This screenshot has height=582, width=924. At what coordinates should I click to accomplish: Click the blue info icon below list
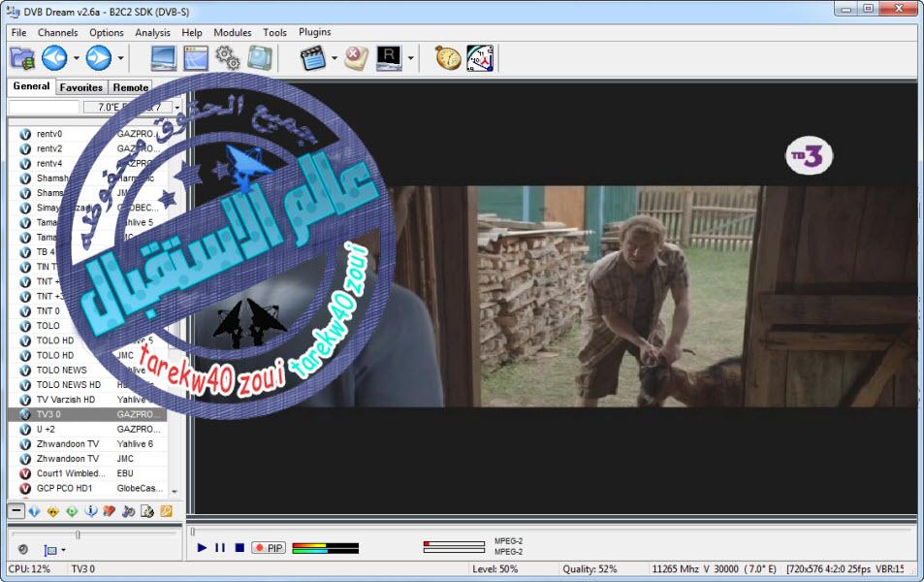tap(91, 511)
